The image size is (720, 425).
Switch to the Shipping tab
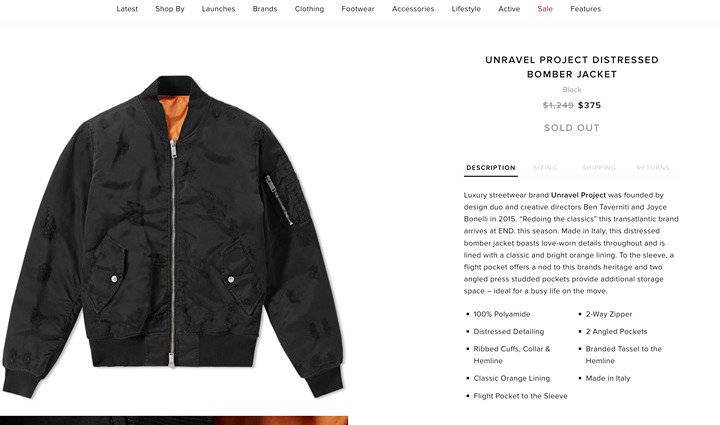[599, 168]
